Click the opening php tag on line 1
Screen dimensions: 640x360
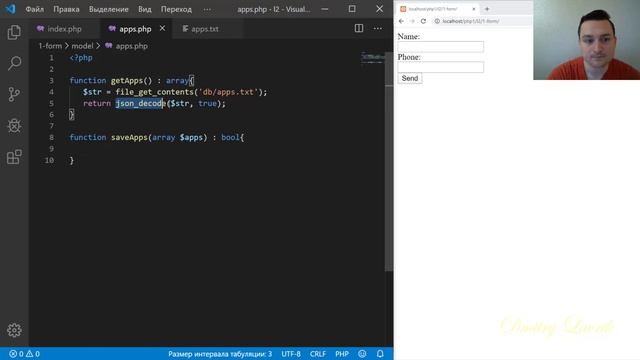81,58
